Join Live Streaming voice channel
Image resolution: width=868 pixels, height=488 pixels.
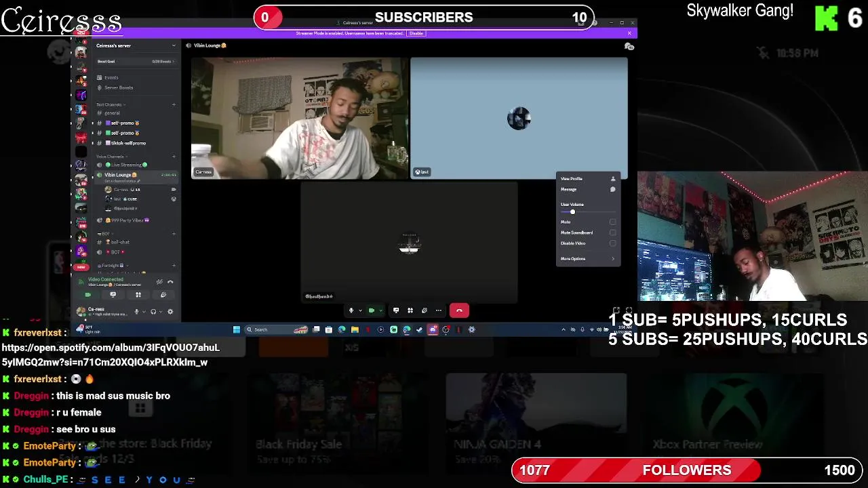pos(136,165)
